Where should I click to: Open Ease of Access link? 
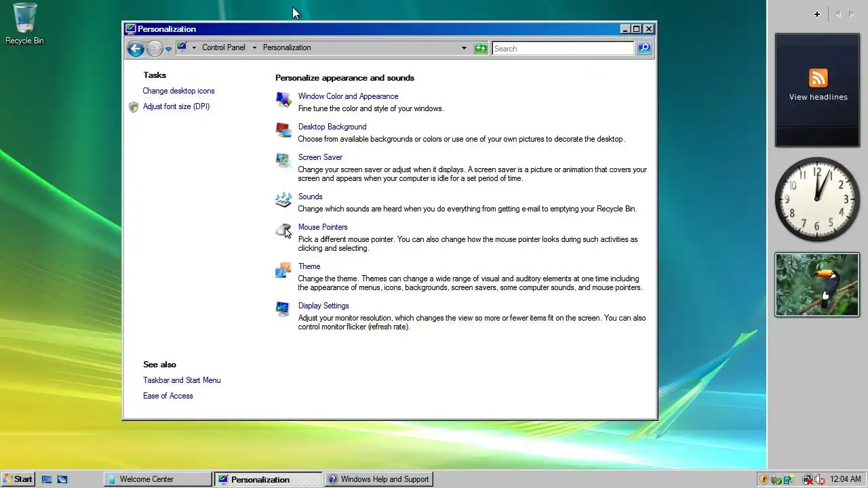click(x=167, y=396)
